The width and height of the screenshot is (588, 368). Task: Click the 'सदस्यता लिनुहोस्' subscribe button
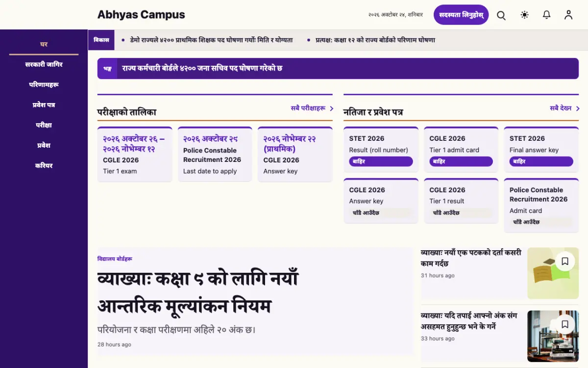tap(461, 15)
